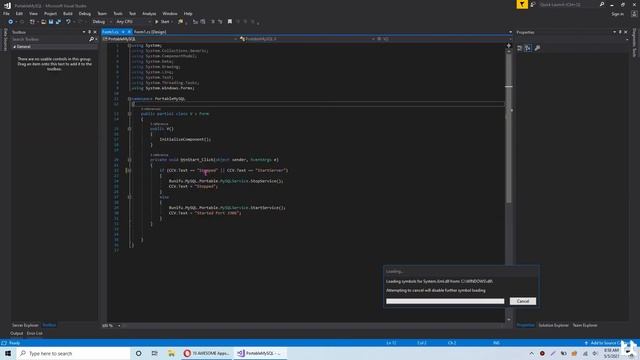Switch to the Server Explorer tab
Screen dimensions: 640x360
point(25,325)
